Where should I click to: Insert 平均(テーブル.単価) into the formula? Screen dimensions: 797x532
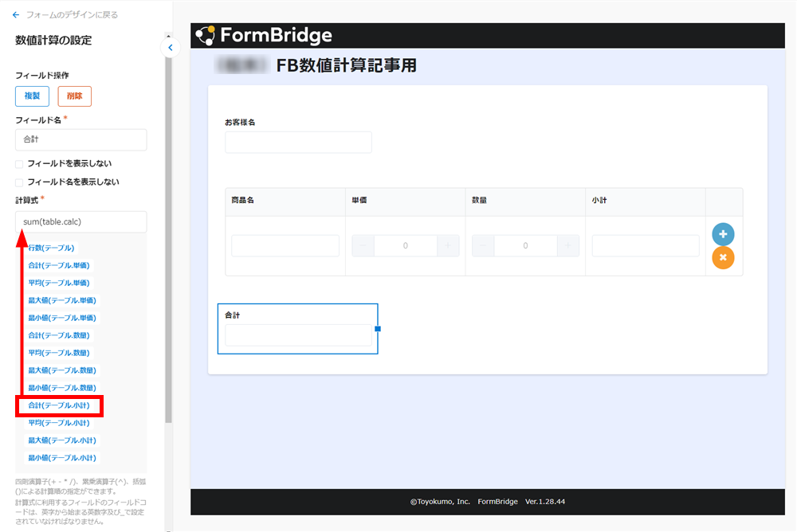click(58, 283)
